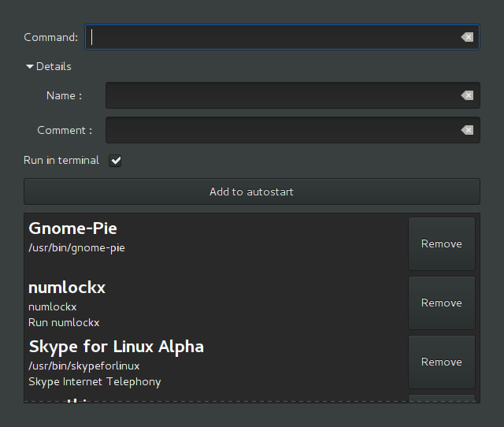Remove the Skype for Linux Alpha entry
This screenshot has height=427, width=504.
[442, 362]
